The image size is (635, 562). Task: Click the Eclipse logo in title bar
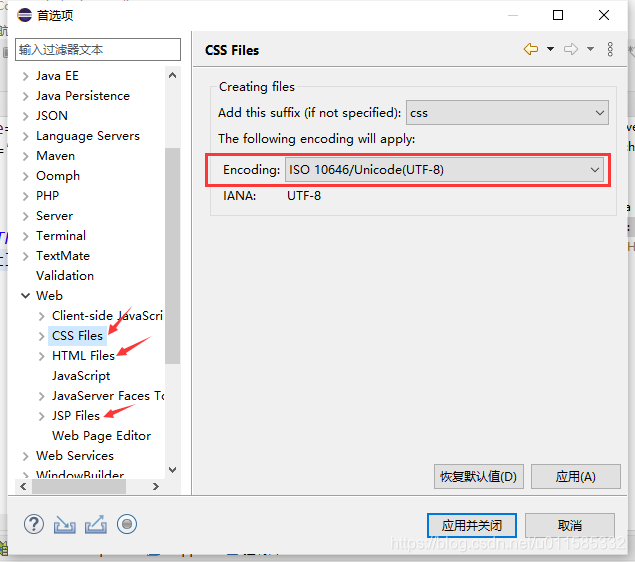pos(24,15)
